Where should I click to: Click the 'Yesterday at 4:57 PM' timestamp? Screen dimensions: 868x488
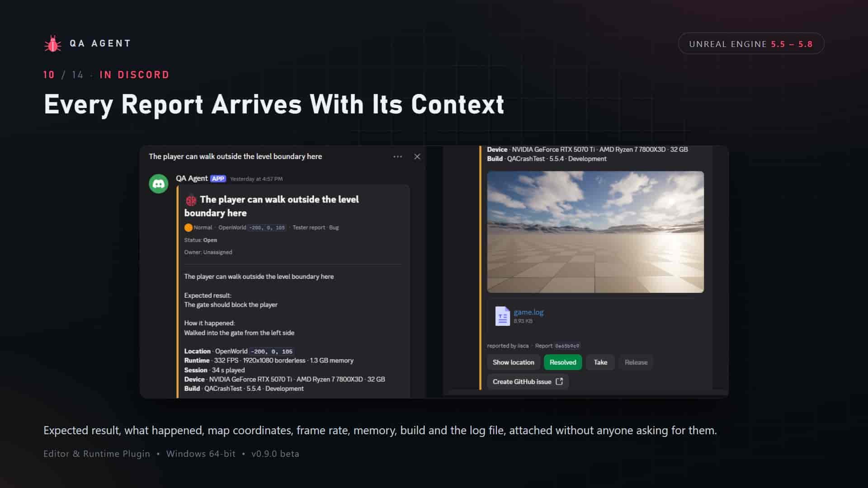tap(256, 179)
